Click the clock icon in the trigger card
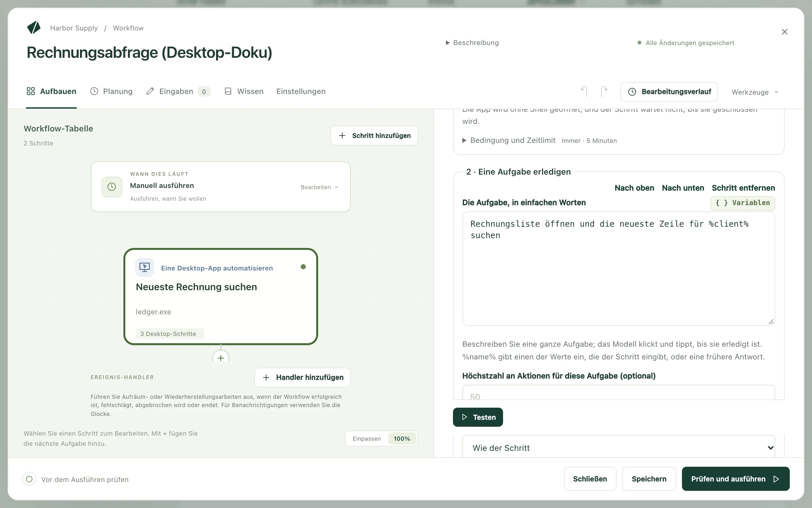 (112, 187)
